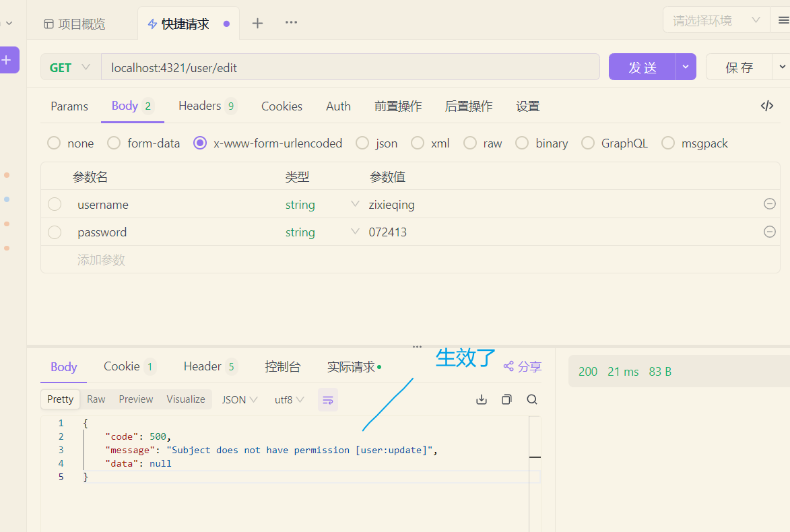Show generated code via the </> icon
The width and height of the screenshot is (790, 532).
[x=767, y=106]
